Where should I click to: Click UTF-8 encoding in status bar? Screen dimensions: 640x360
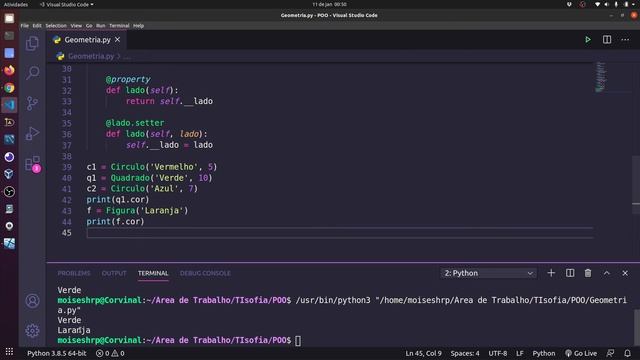pos(498,353)
